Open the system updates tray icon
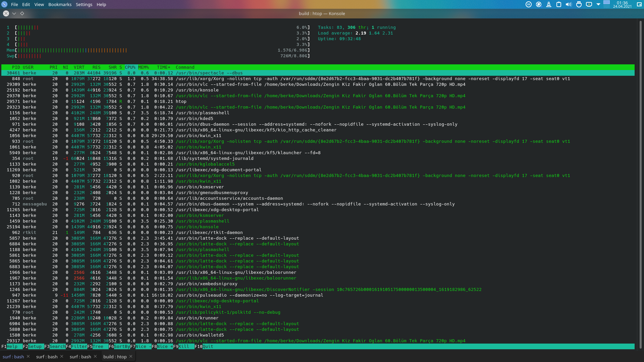The height and width of the screenshot is (362, 644). pyautogui.click(x=539, y=4)
